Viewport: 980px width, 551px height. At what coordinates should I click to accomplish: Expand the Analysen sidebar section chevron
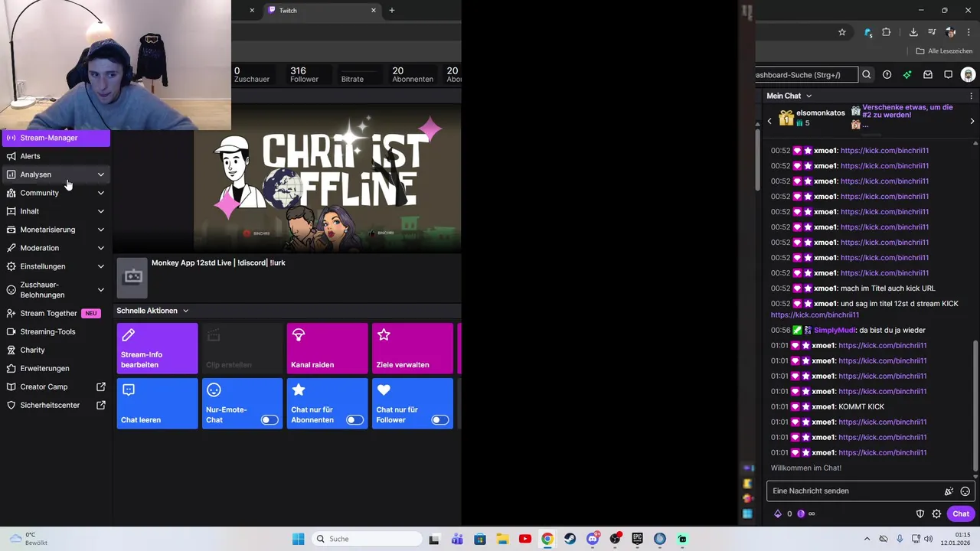[100, 174]
